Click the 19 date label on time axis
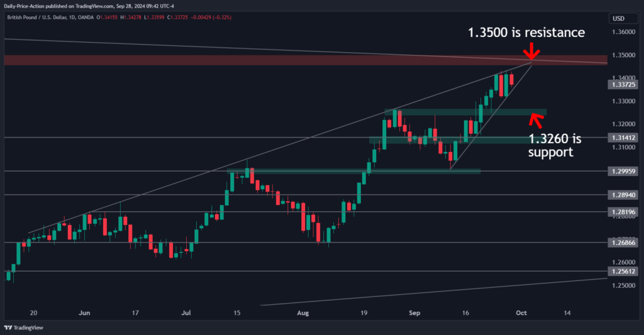The width and height of the screenshot is (644, 335). pyautogui.click(x=364, y=313)
